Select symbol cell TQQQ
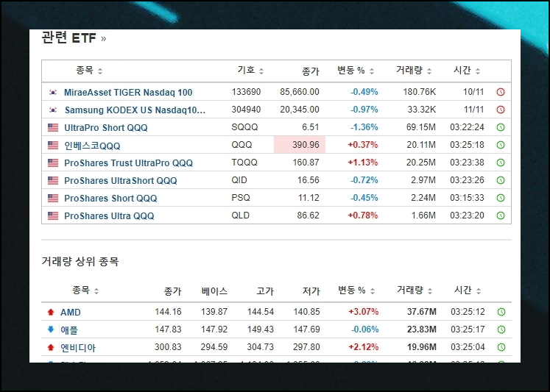 coord(244,163)
